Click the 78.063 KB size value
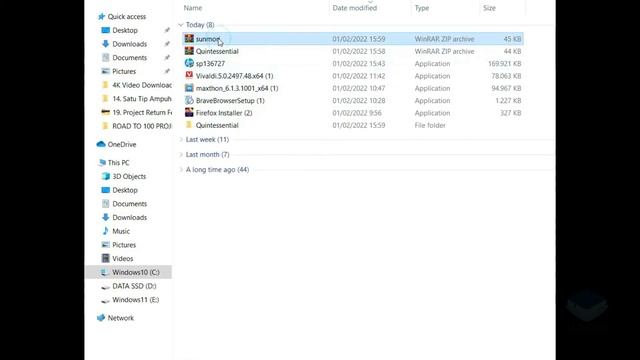The image size is (640, 360). point(506,76)
